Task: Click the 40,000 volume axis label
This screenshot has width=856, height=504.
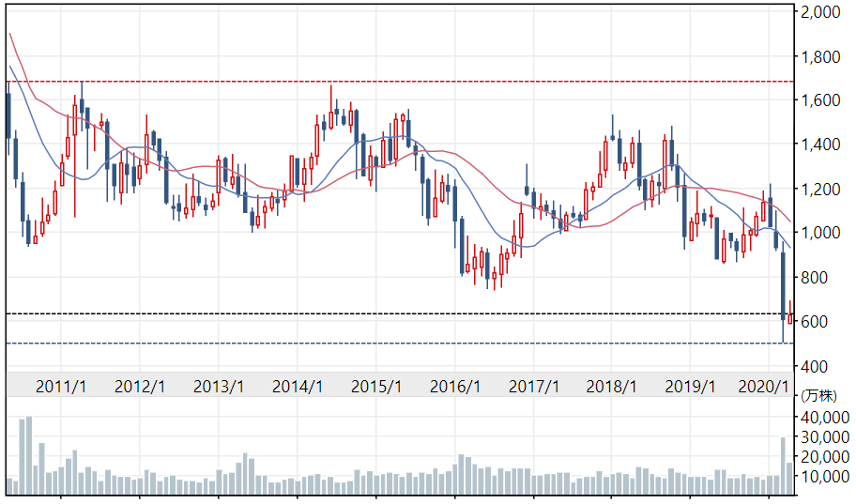Action: [x=824, y=417]
